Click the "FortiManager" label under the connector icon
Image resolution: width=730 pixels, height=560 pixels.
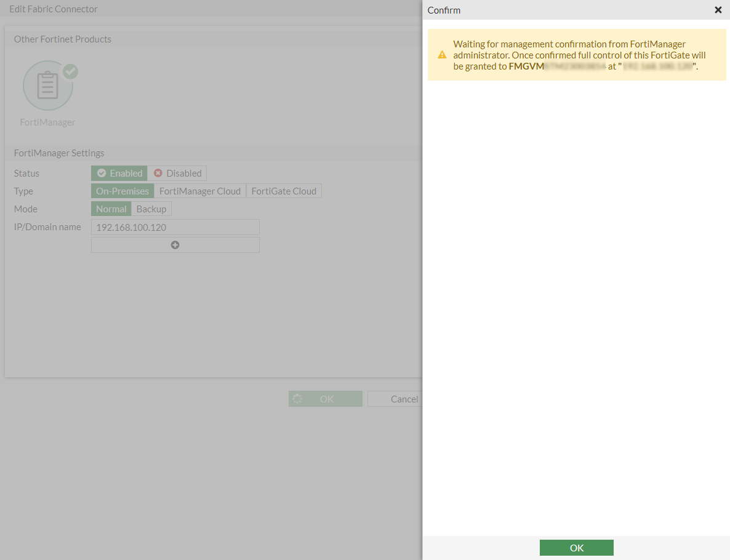[47, 122]
